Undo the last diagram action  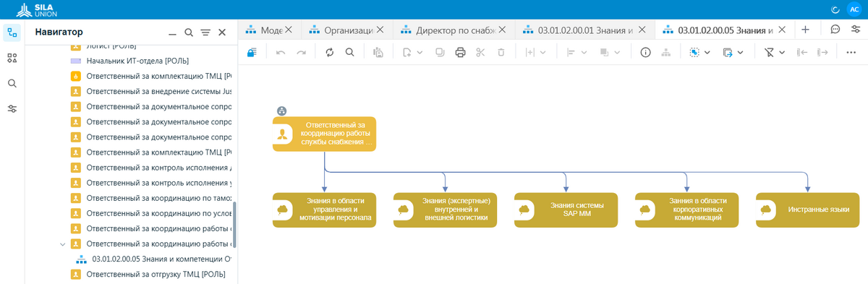pos(281,52)
